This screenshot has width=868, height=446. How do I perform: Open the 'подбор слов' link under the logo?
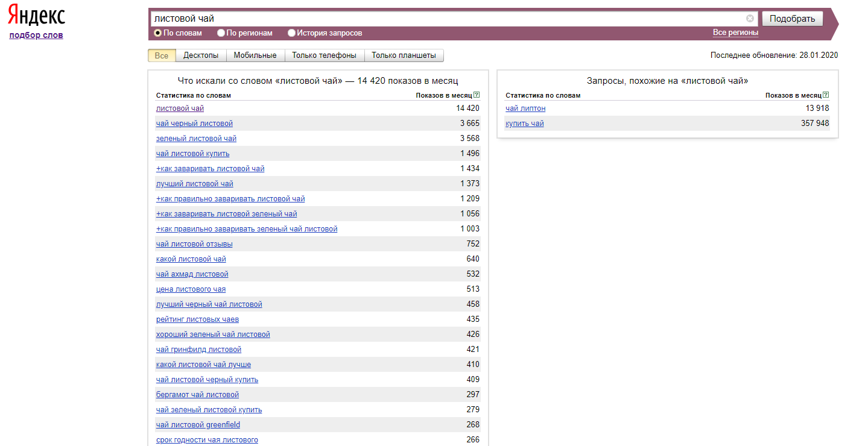36,35
